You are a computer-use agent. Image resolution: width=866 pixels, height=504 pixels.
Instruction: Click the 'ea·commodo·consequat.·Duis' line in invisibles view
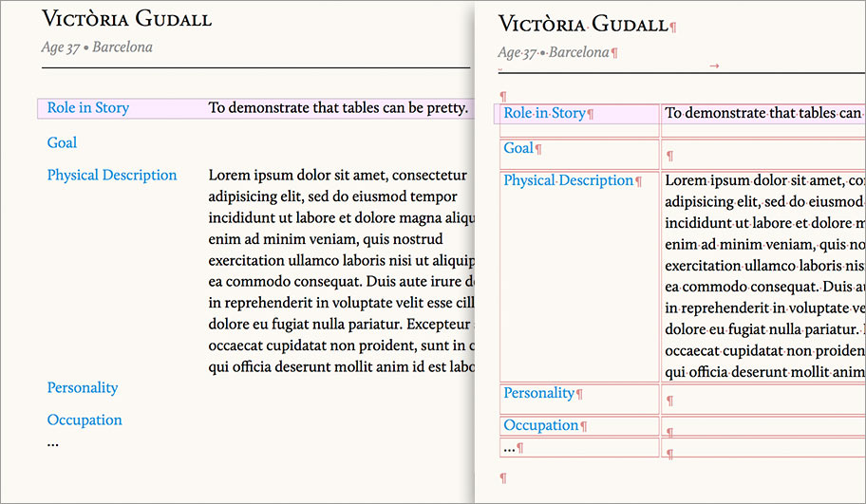(x=765, y=287)
